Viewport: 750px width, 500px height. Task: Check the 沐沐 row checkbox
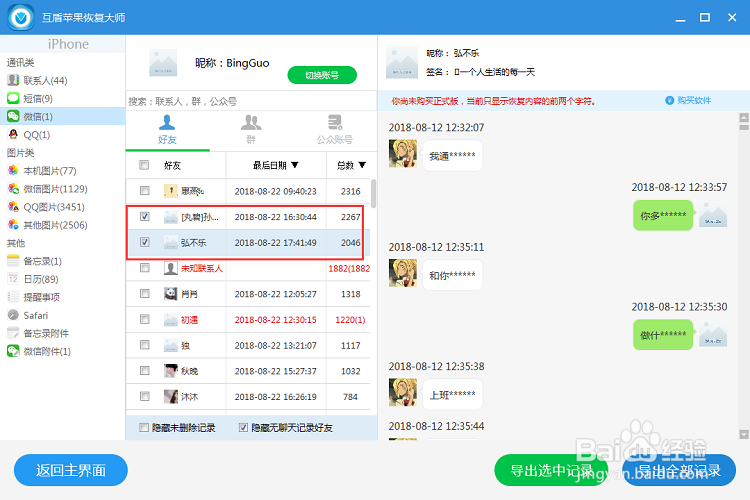(x=144, y=396)
